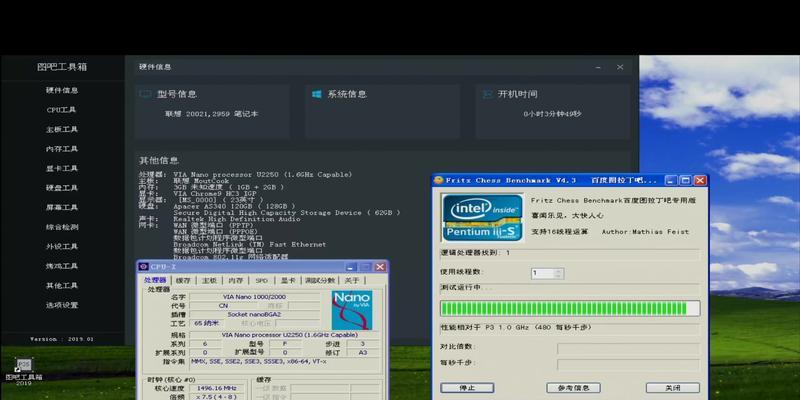Open 选项设置 in the sidebar
Image resolution: width=800 pixels, height=400 pixels.
tap(62, 305)
